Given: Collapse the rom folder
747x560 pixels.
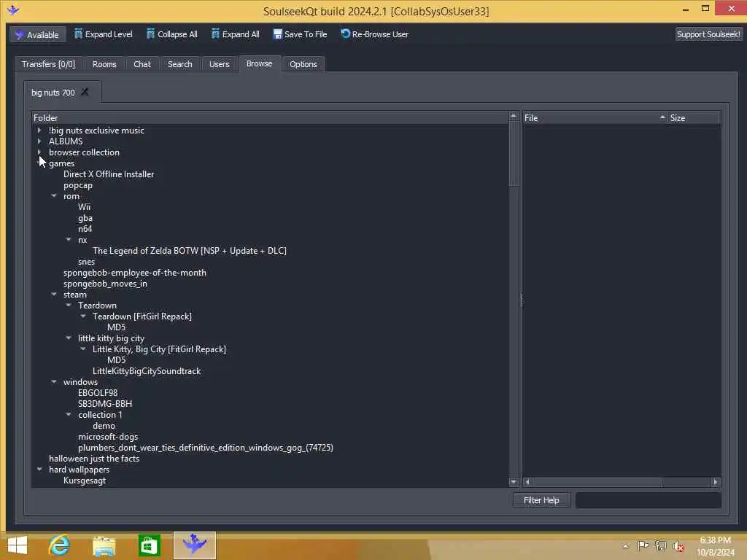Looking at the screenshot, I should pos(54,195).
